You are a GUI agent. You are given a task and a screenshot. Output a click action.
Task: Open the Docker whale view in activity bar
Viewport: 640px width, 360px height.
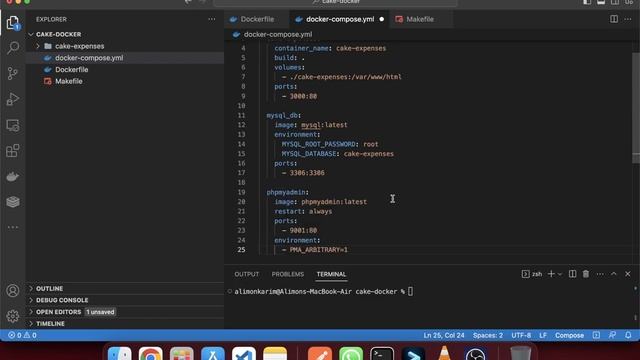[x=13, y=176]
